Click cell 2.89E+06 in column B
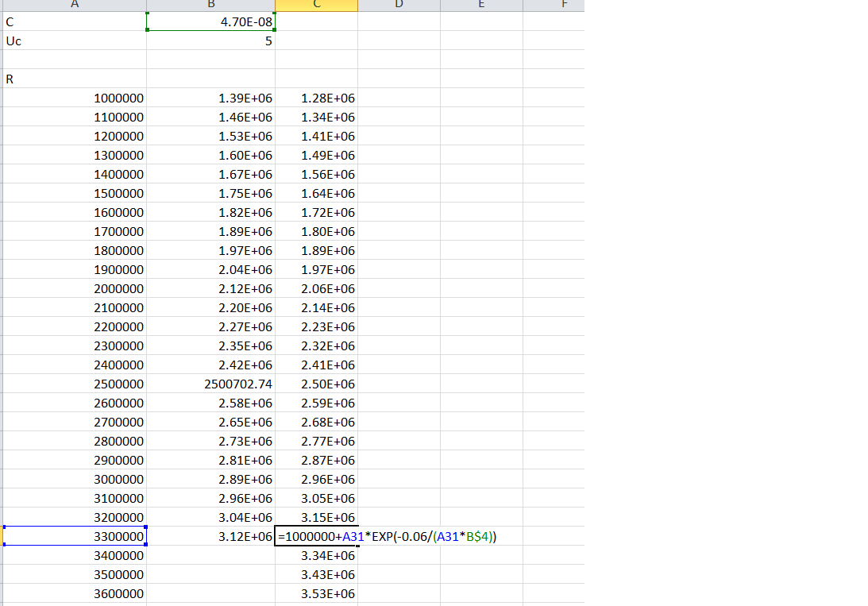Image resolution: width=868 pixels, height=606 pixels. pyautogui.click(x=211, y=479)
